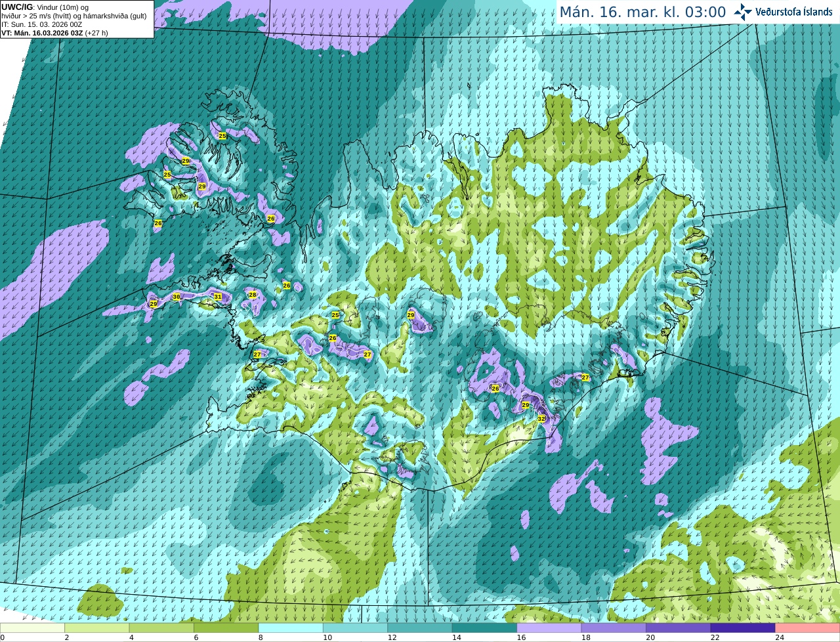
Task: Click the yellow gust marker labeled 32
Action: (541, 418)
